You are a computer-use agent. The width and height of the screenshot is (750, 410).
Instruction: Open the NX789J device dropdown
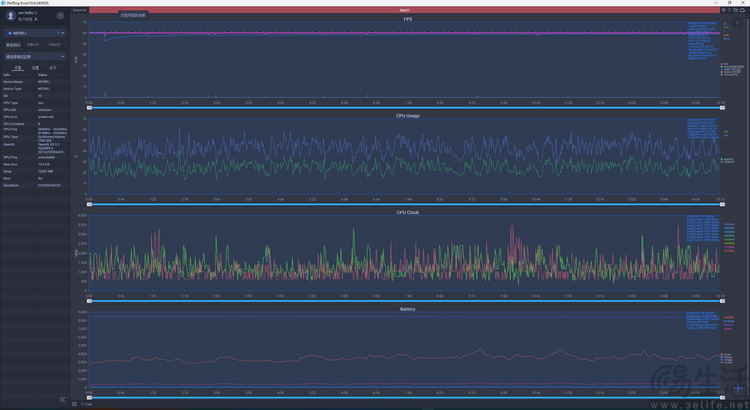click(35, 33)
